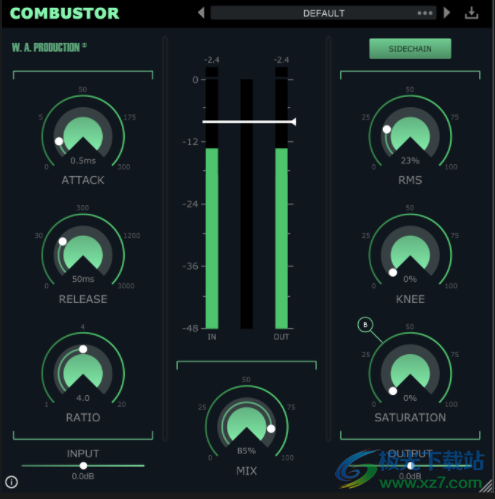Click the save preset download icon
This screenshot has height=499, width=495.
(x=471, y=13)
